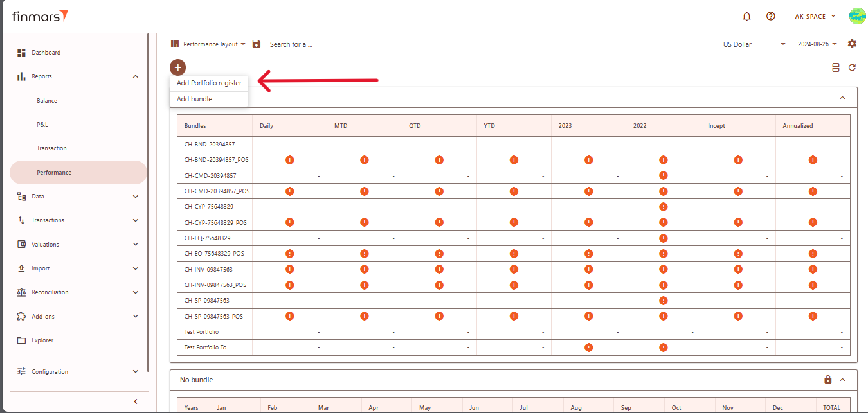Open the help question mark icon
This screenshot has width=868, height=413.
[770, 17]
